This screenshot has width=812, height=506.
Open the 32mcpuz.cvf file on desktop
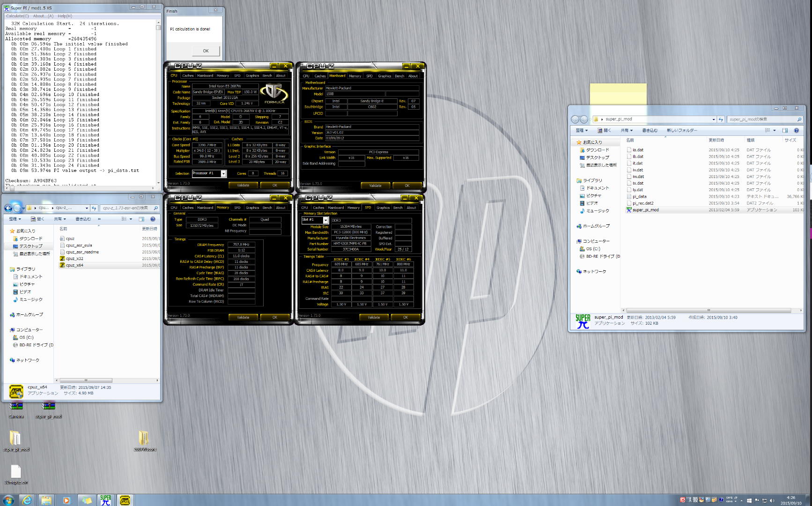coord(15,474)
